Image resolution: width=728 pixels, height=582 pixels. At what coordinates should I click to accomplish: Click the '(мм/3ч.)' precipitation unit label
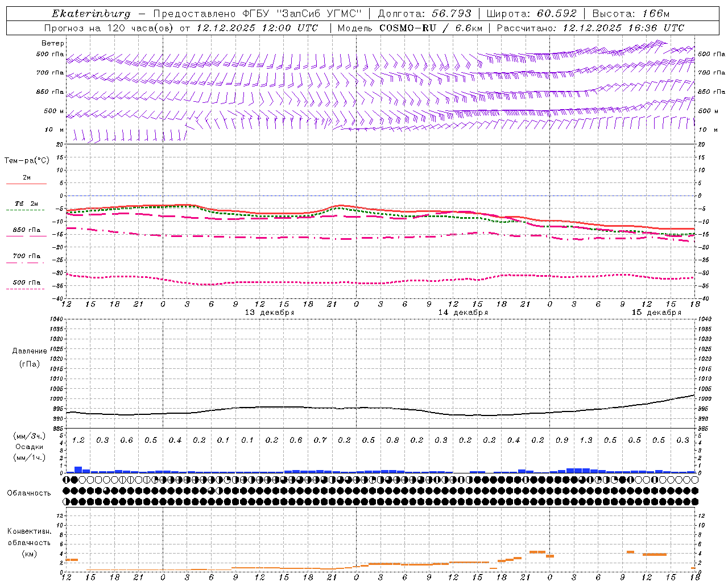30,436
